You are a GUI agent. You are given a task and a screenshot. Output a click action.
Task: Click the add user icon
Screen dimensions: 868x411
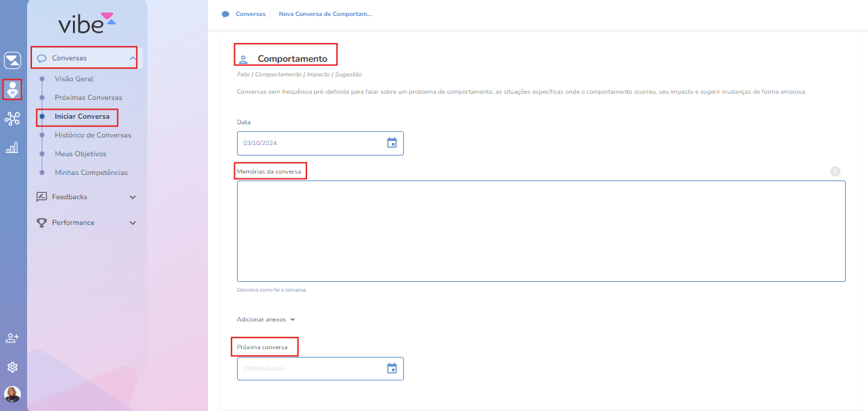(13, 338)
